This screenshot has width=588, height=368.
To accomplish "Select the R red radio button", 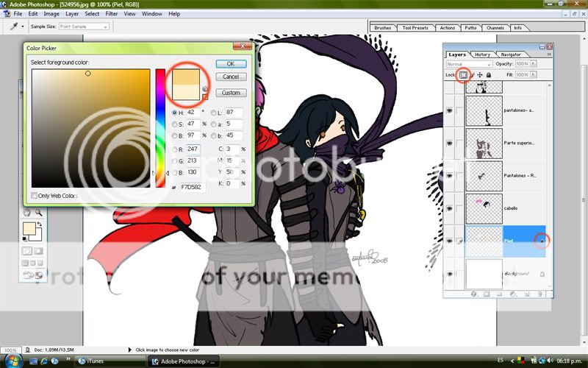I will tap(174, 149).
